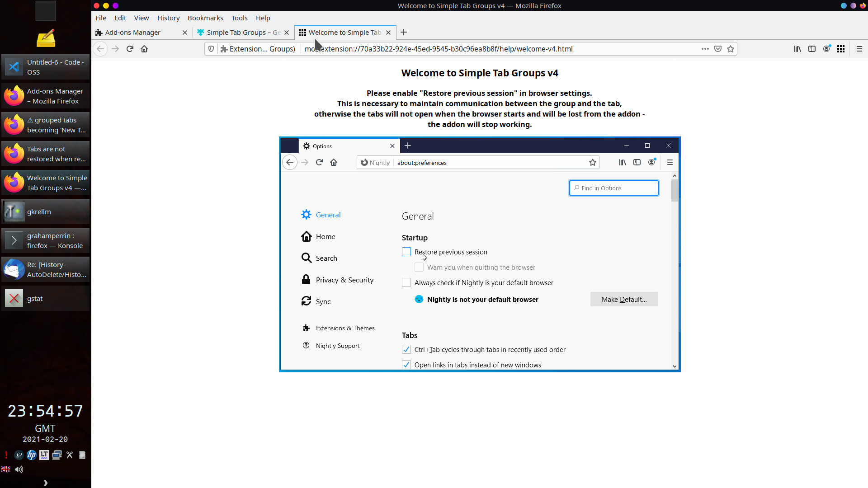This screenshot has width=868, height=488.
Task: Expand the panel chevron arrow at bottom
Action: click(x=45, y=483)
